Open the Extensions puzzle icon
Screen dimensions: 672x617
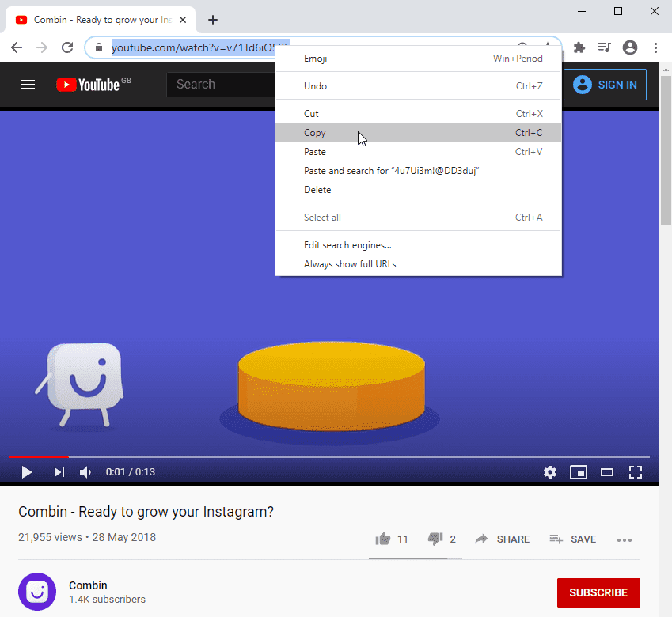click(579, 47)
